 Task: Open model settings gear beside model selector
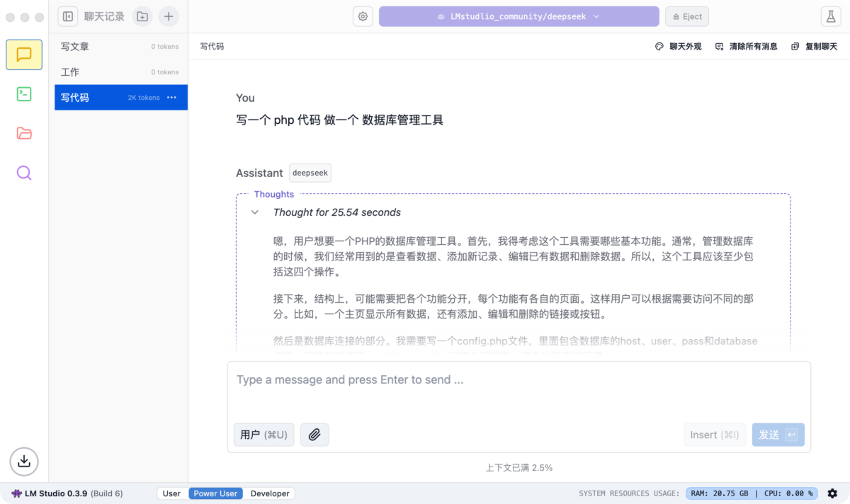point(363,16)
